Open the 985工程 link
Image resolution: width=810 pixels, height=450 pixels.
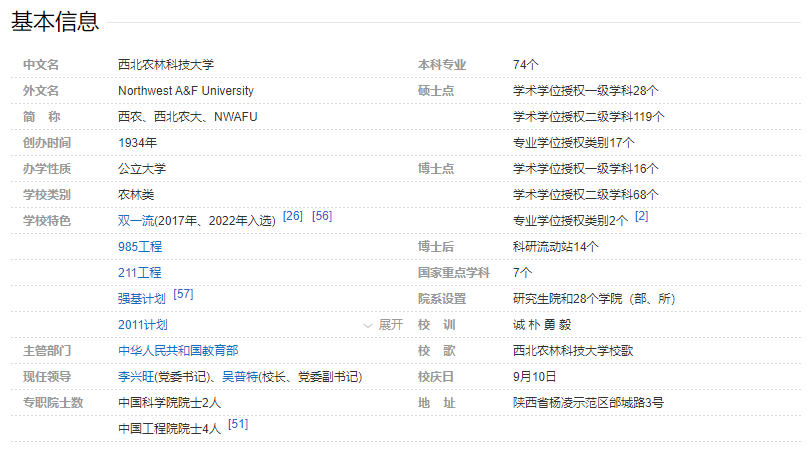pos(140,247)
